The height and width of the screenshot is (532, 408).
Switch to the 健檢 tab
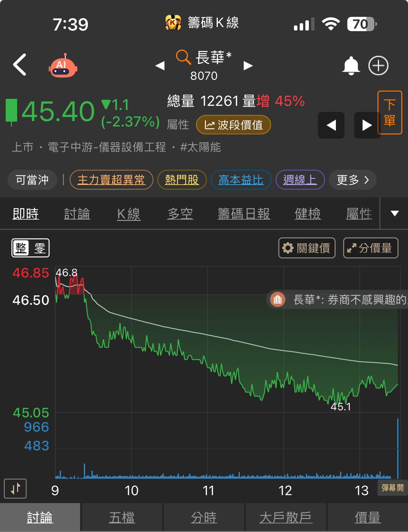pos(308,214)
